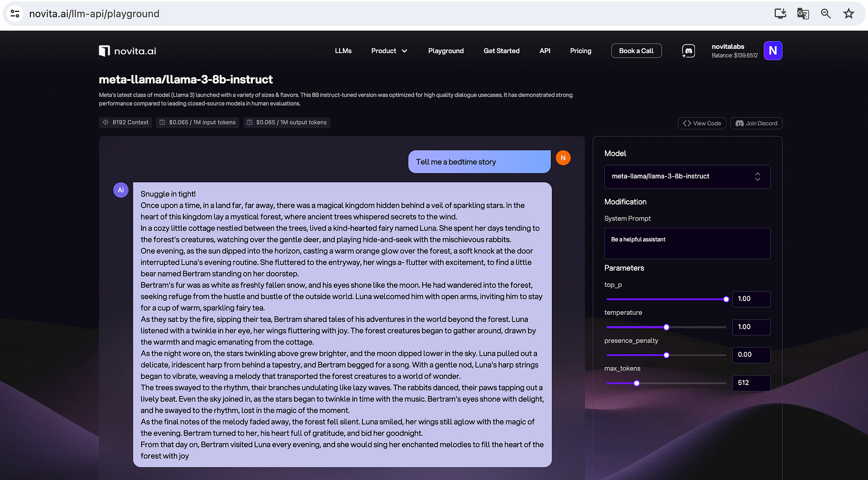Open the Discord icon in header

pos(688,51)
